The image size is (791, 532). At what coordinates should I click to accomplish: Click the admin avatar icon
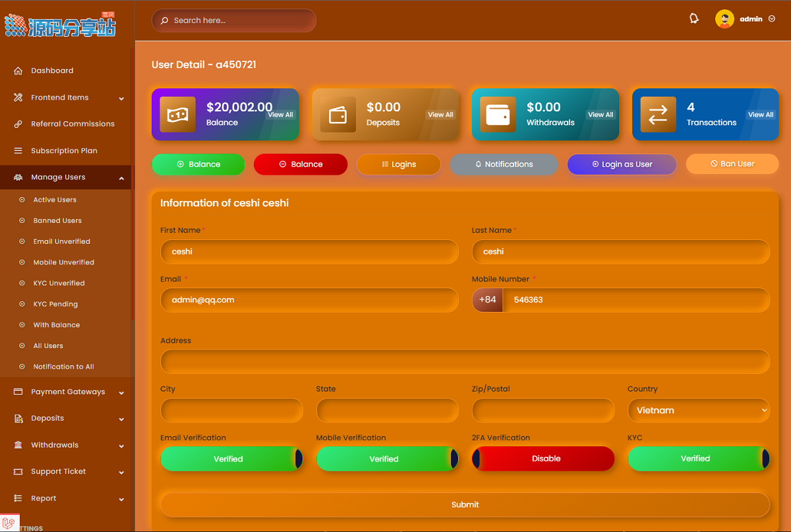[x=724, y=19]
